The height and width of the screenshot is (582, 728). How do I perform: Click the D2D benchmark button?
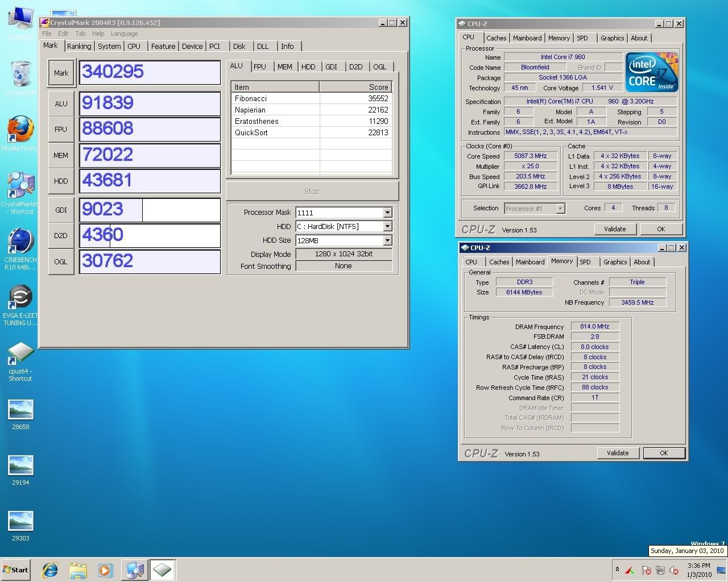point(61,235)
